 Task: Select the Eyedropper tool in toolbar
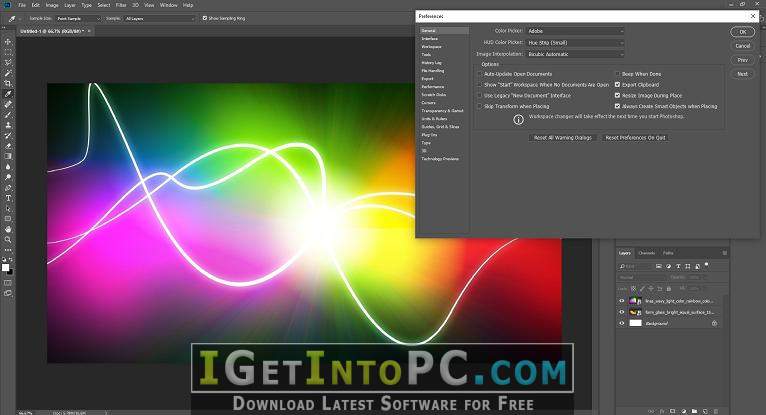click(8, 94)
